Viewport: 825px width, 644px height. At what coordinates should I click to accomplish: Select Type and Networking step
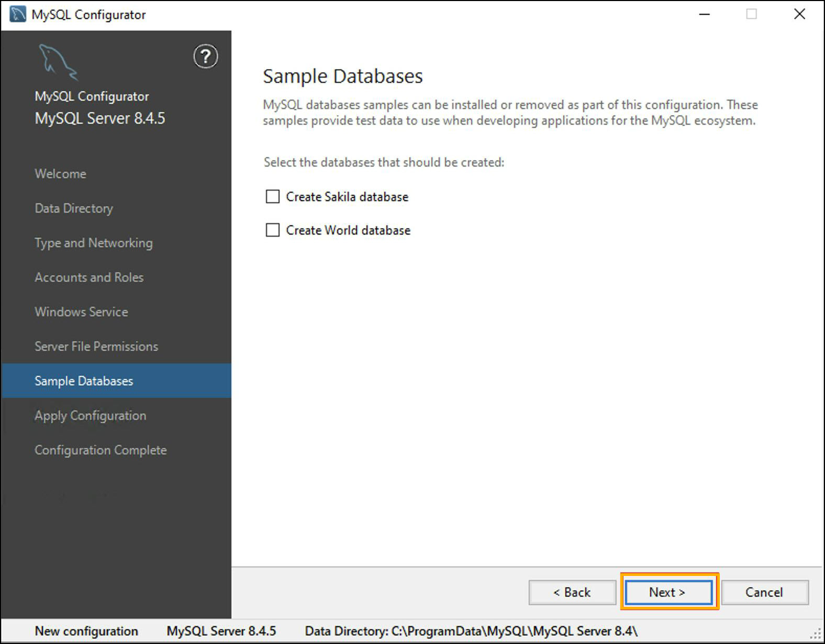[94, 243]
